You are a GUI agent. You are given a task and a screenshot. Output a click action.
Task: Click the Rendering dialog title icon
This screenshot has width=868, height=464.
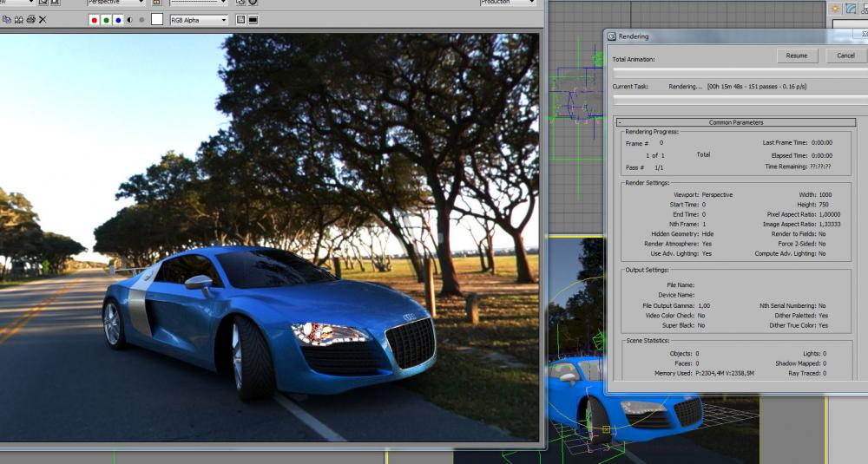click(x=612, y=36)
